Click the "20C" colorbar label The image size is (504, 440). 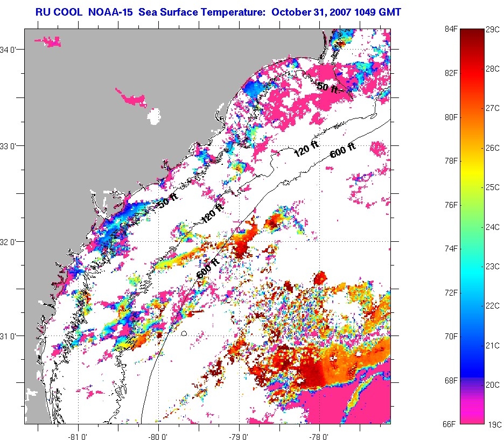(x=493, y=385)
